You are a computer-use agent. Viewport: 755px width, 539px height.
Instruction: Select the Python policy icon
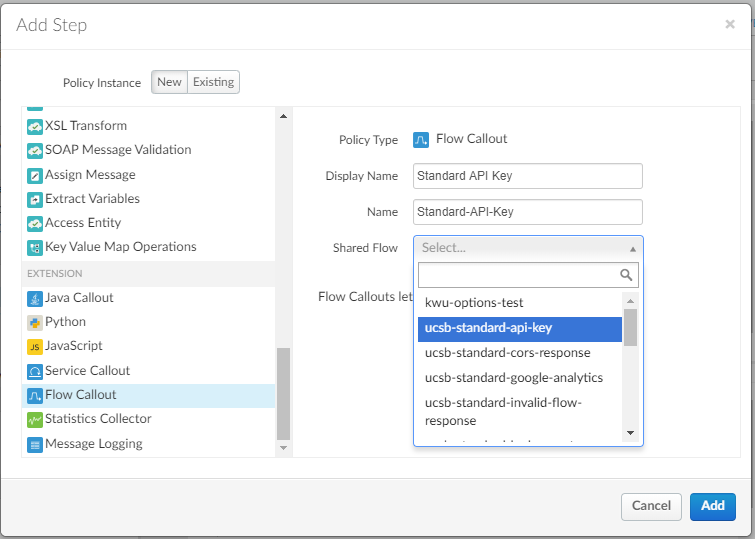coord(35,322)
